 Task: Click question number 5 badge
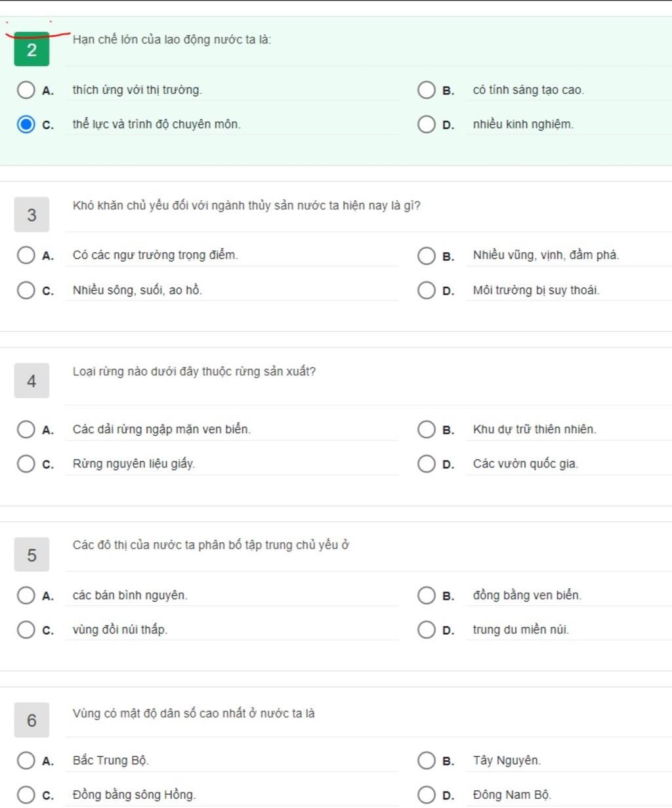[x=31, y=555]
